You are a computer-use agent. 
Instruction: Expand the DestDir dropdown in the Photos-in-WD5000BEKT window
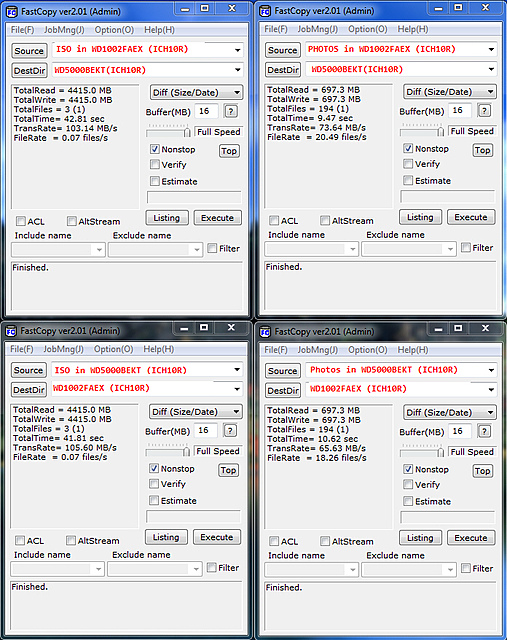[x=491, y=390]
